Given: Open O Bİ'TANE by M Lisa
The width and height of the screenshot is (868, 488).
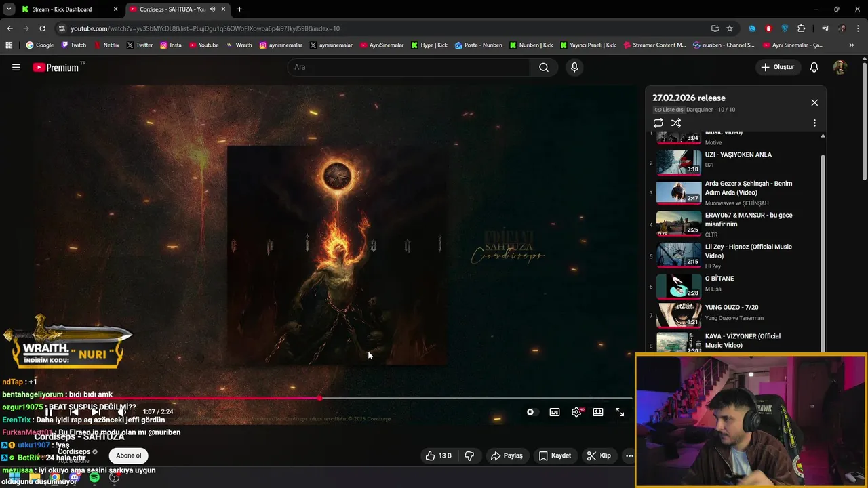Looking at the screenshot, I should coord(734,286).
